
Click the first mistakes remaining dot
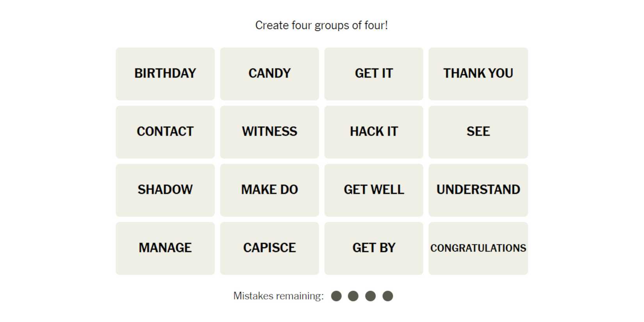pos(336,296)
